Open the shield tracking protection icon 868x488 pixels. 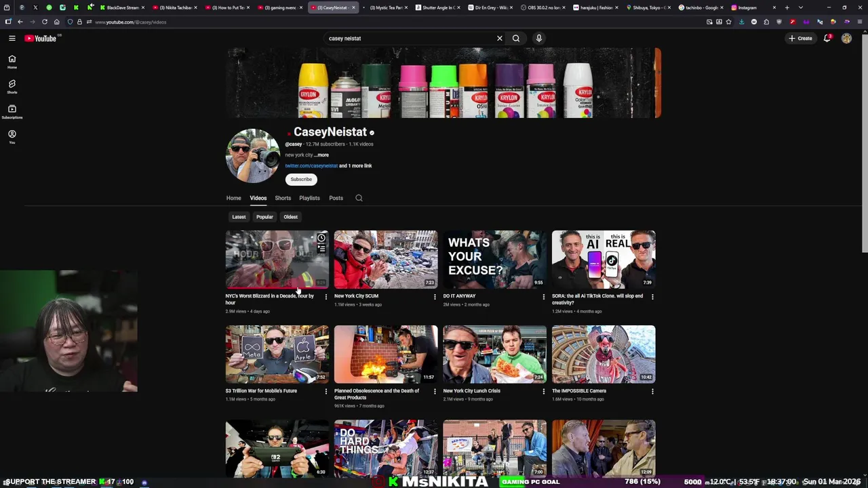[x=70, y=22]
